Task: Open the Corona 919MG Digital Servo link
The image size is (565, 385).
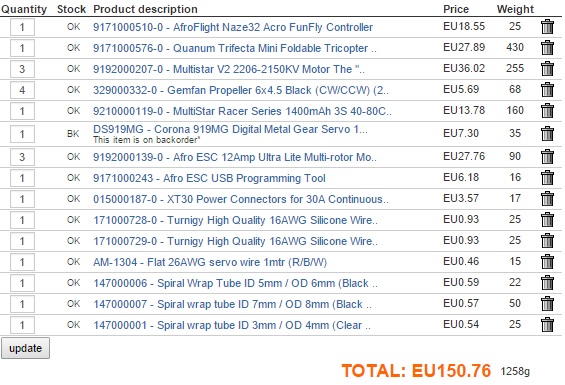Action: pyautogui.click(x=230, y=129)
